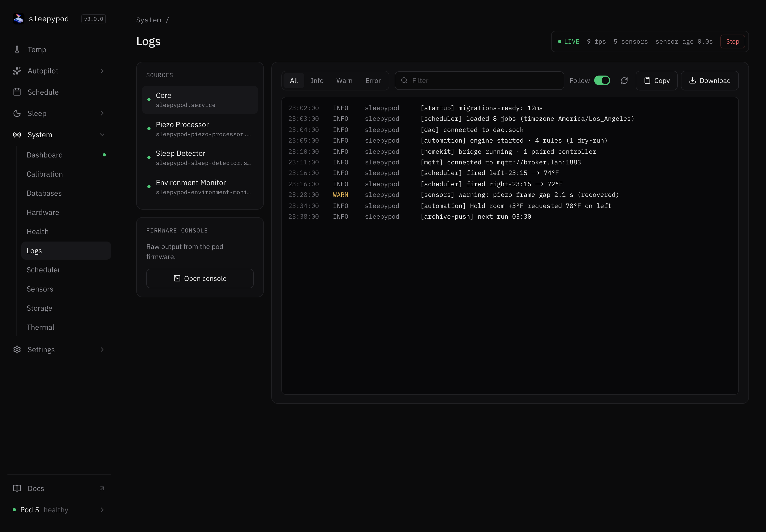Click the System broadcast icon

17,135
